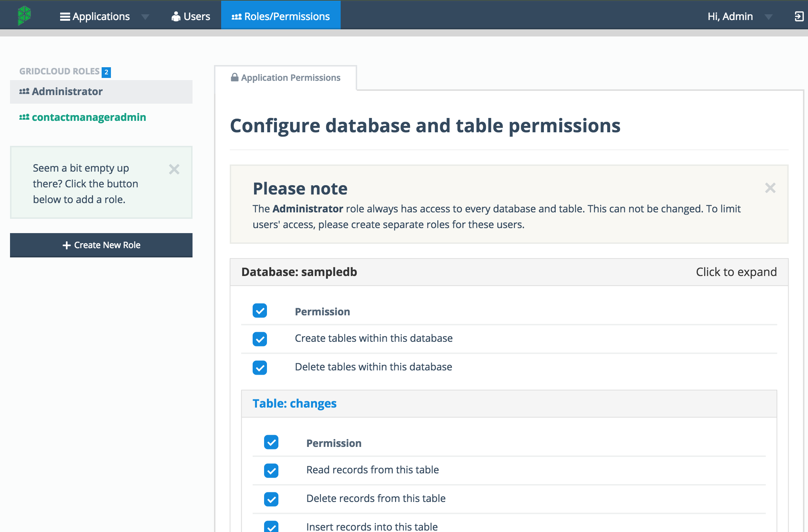Toggle Read records from this table
Viewport: 808px width, 532px height.
click(271, 471)
